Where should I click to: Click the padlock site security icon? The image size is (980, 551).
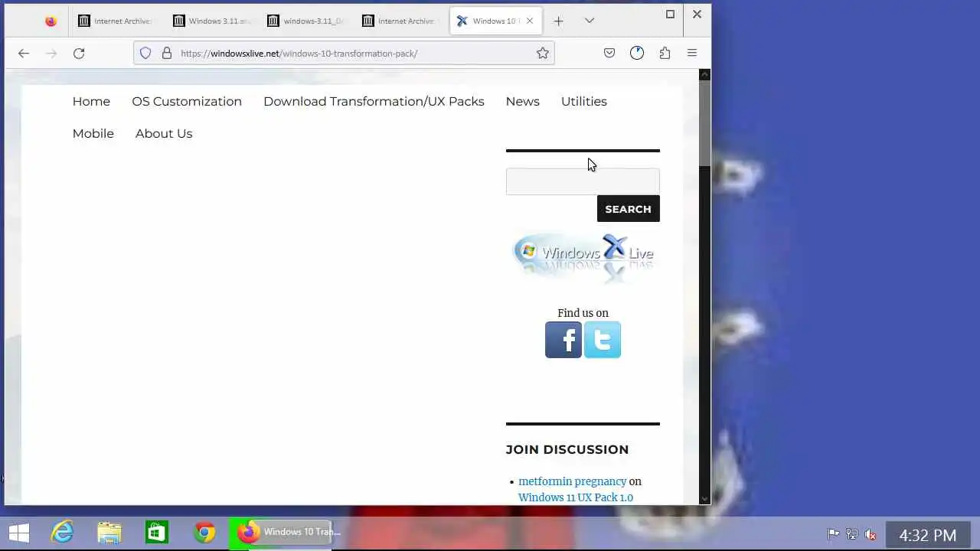166,53
